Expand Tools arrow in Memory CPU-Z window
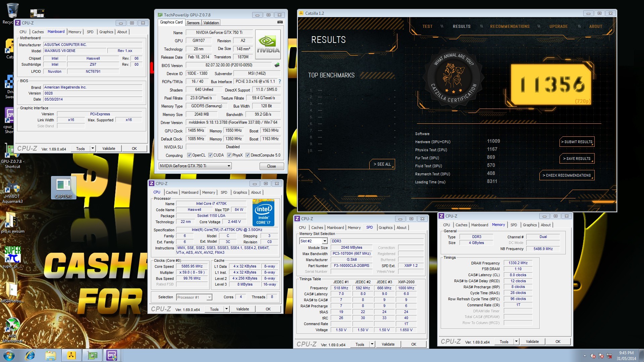This screenshot has width=644, height=362. [x=517, y=342]
